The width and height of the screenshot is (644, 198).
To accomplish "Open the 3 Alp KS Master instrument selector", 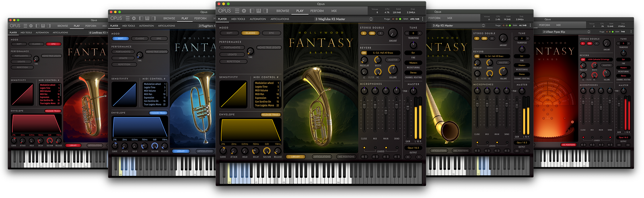I will [x=458, y=26].
